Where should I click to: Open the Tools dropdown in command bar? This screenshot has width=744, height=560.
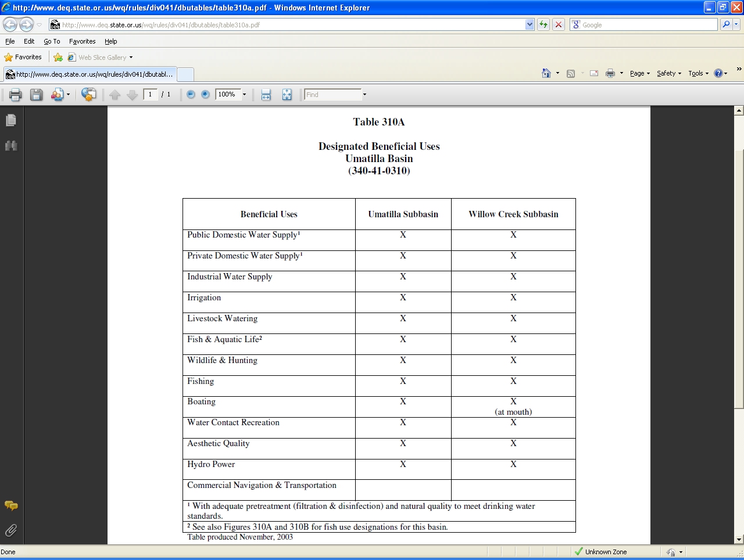(x=698, y=73)
